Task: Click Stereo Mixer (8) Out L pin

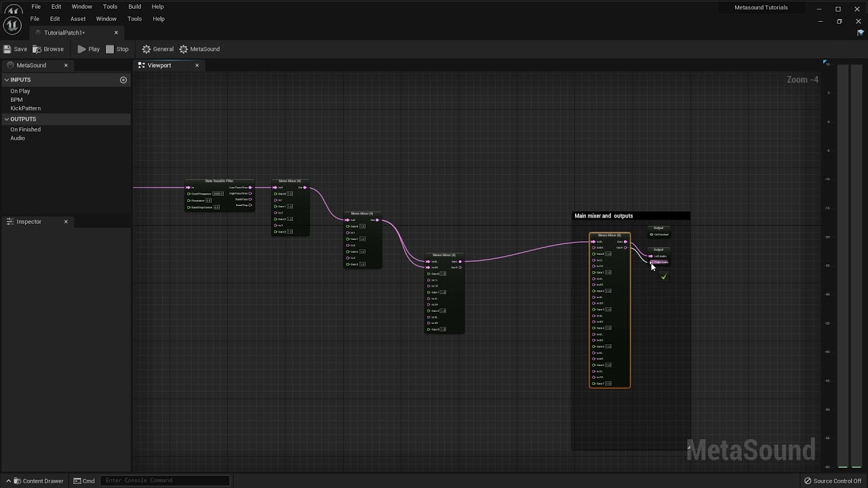Action: [x=625, y=242]
